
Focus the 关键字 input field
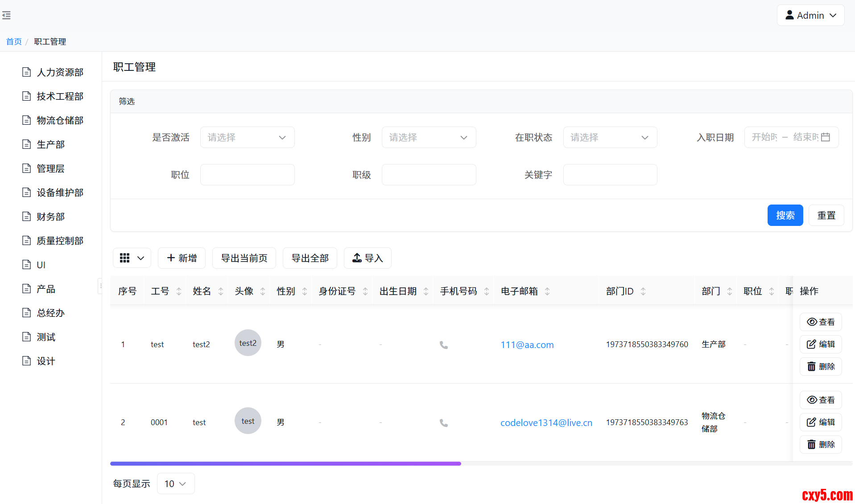[610, 175]
